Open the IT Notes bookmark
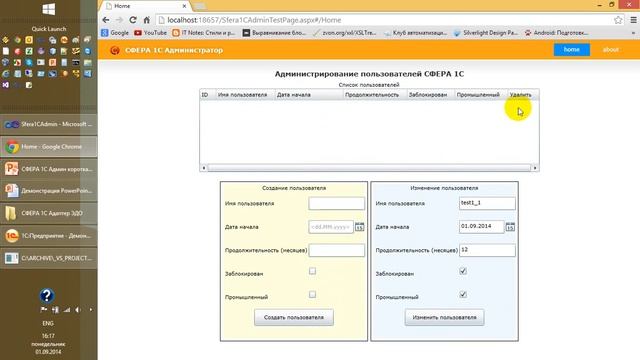The image size is (640, 360). (x=204, y=33)
